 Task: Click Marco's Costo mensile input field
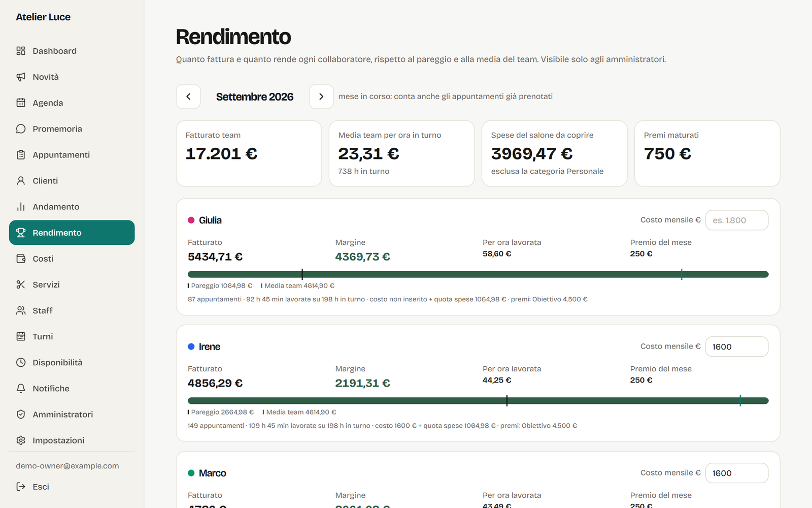(737, 473)
